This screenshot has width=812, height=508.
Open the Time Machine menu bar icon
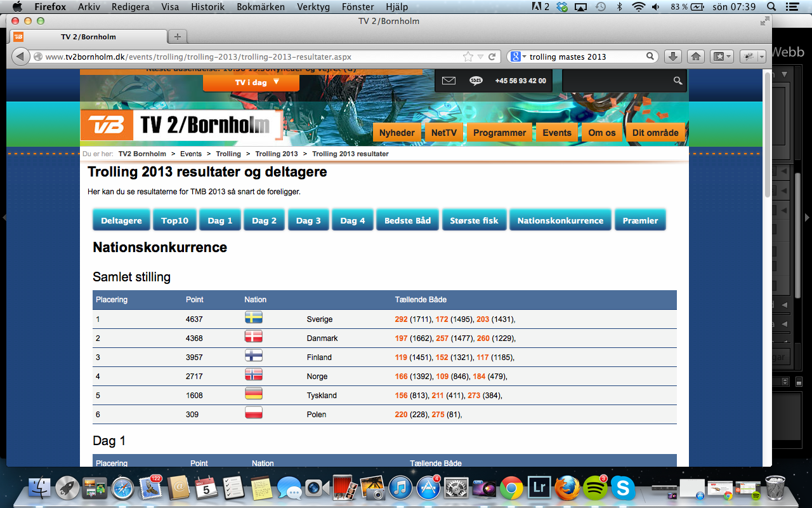click(x=601, y=7)
